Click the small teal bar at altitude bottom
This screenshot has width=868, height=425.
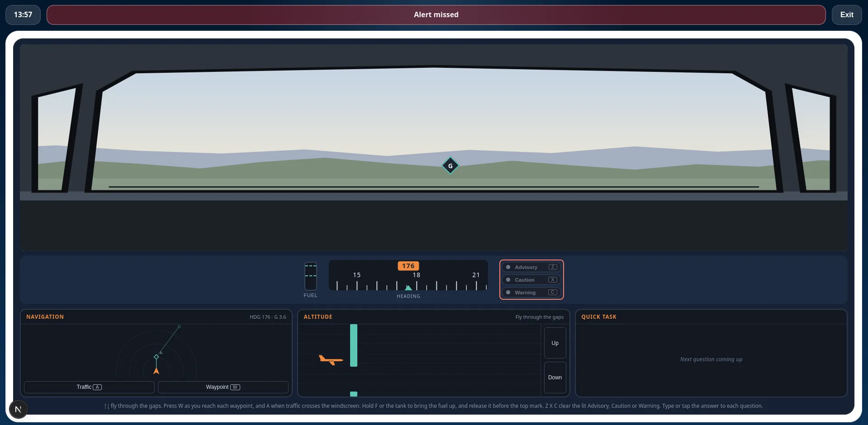(354, 394)
